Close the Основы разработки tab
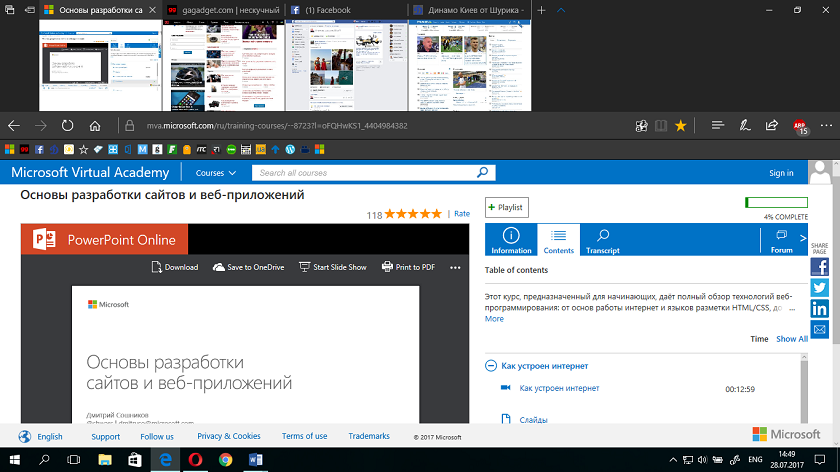Viewport: 840px width, 472px height. [153, 10]
